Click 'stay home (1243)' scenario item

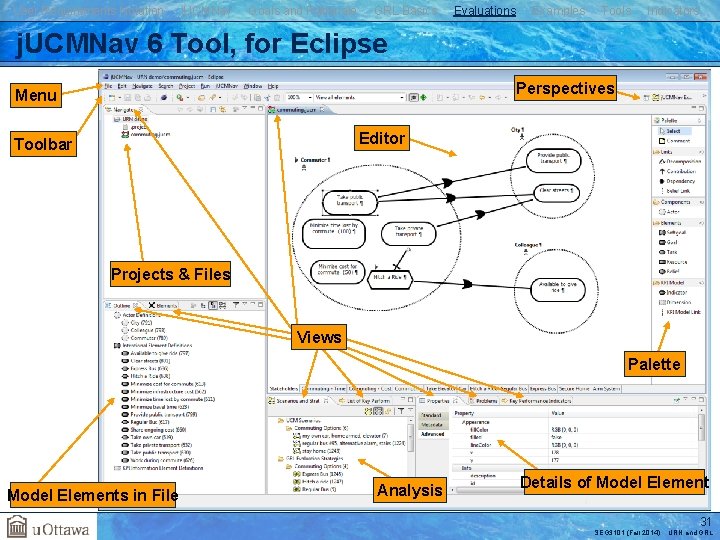(x=316, y=451)
